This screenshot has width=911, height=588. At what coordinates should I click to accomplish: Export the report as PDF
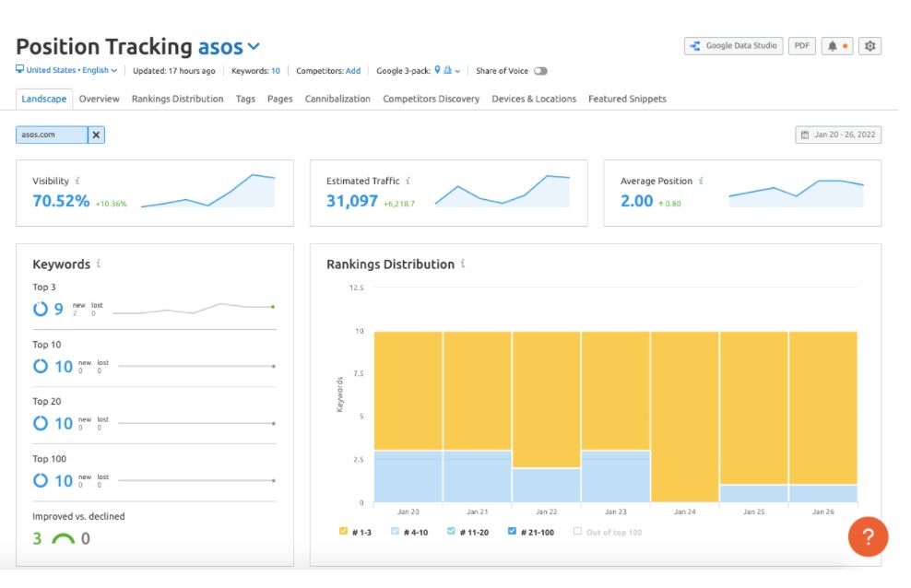click(801, 44)
